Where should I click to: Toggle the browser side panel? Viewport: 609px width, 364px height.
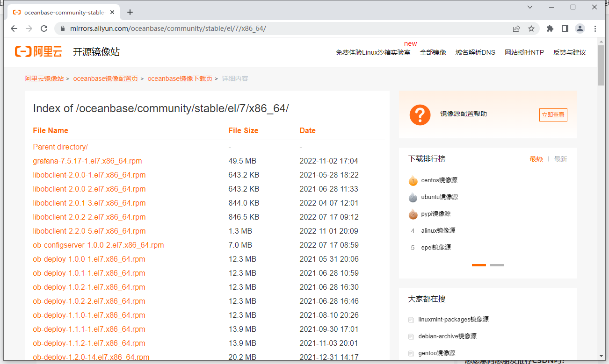565,29
